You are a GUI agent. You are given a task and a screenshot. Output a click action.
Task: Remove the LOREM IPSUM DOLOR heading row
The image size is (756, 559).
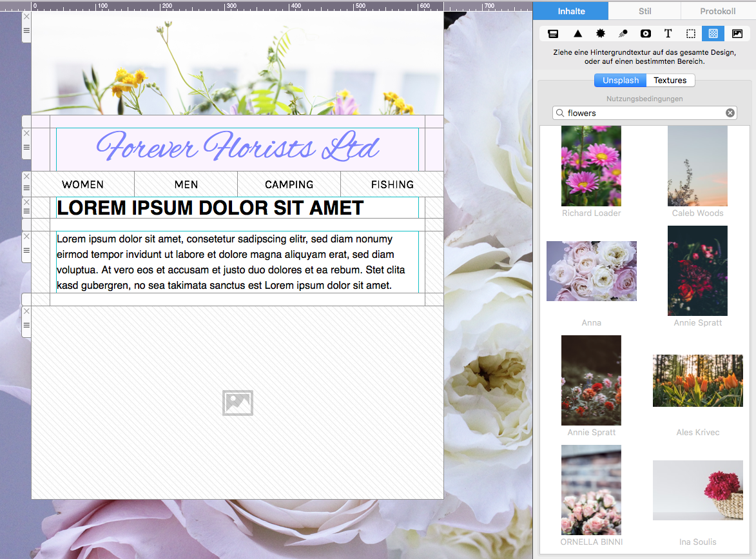(26, 202)
